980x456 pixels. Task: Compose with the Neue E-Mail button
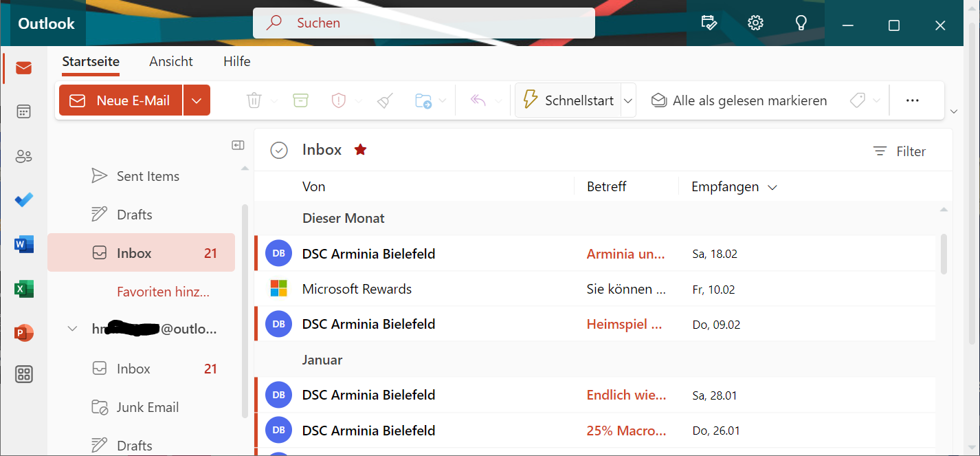[x=120, y=100]
